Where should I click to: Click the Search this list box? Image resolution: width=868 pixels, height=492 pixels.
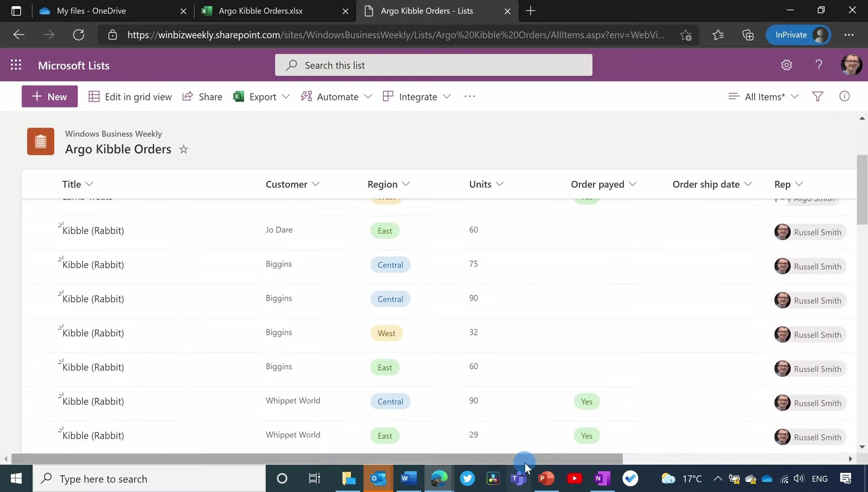(x=434, y=65)
